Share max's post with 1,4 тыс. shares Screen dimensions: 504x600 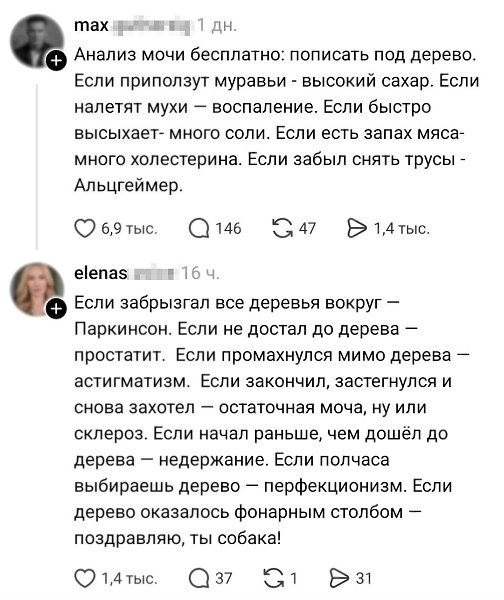357,228
